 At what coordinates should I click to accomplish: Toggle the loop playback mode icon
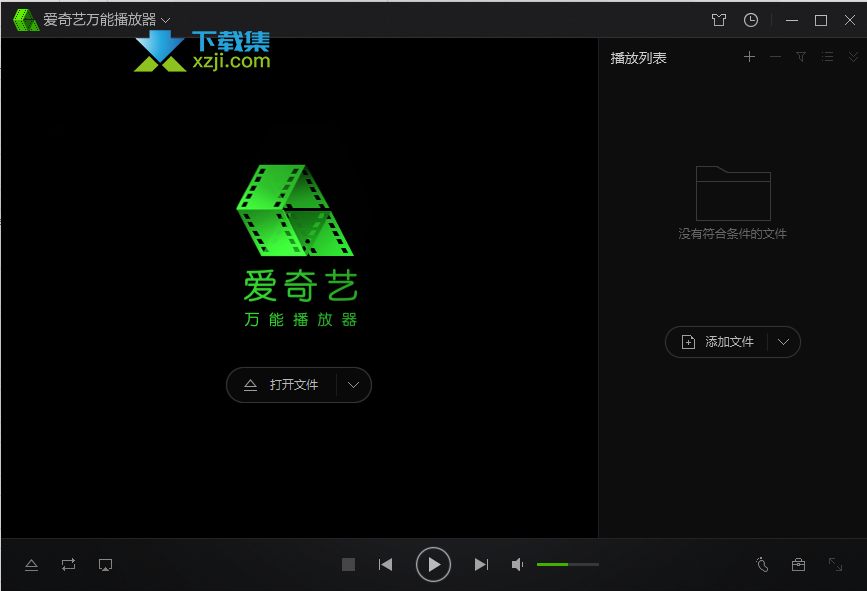(x=69, y=564)
